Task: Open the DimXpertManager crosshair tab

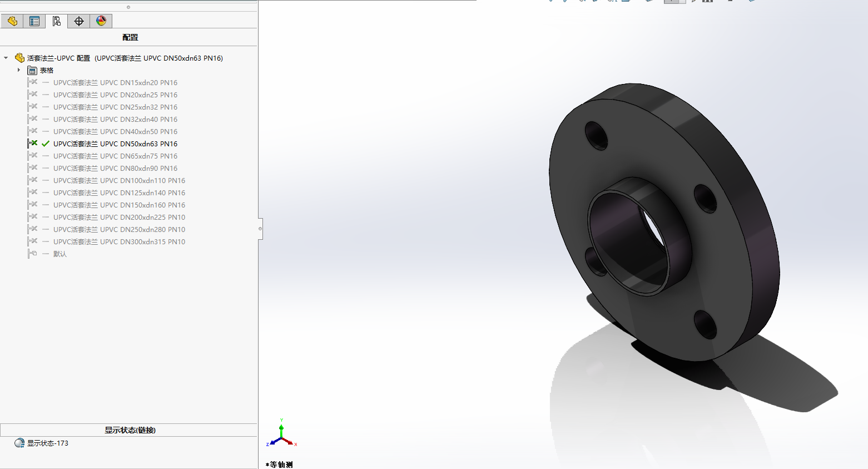Action: pos(79,21)
